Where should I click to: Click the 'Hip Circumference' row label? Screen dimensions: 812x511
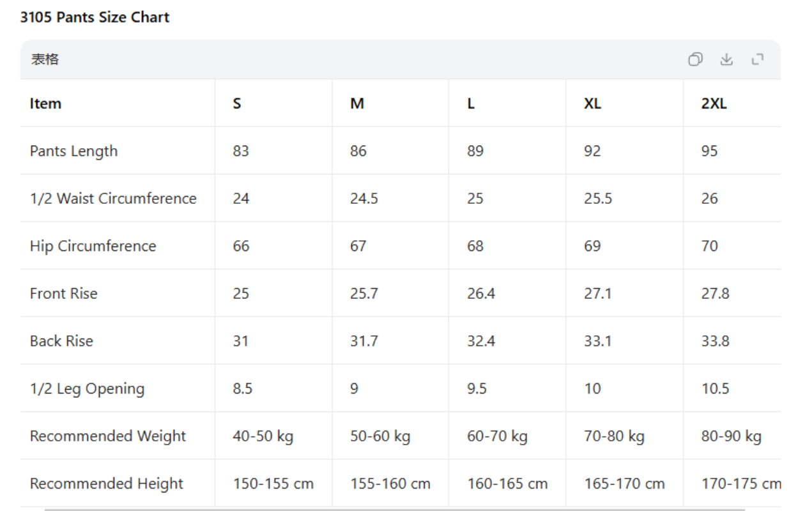93,246
